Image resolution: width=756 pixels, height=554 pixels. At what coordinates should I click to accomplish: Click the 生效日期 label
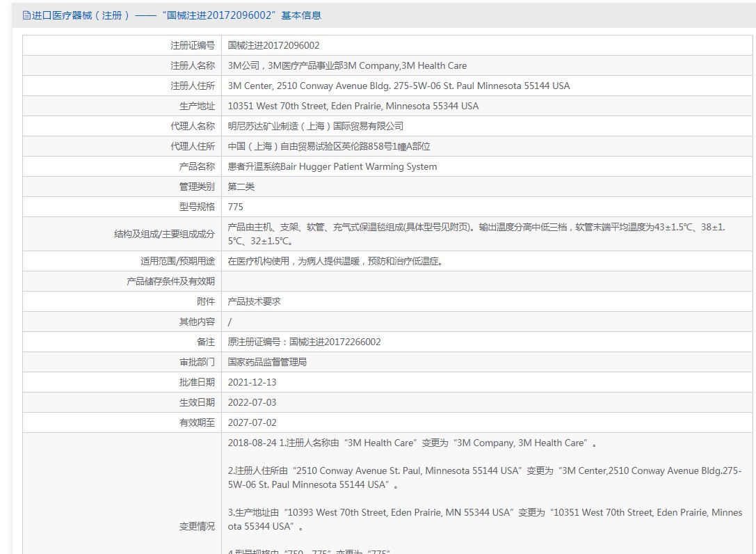coord(197,402)
